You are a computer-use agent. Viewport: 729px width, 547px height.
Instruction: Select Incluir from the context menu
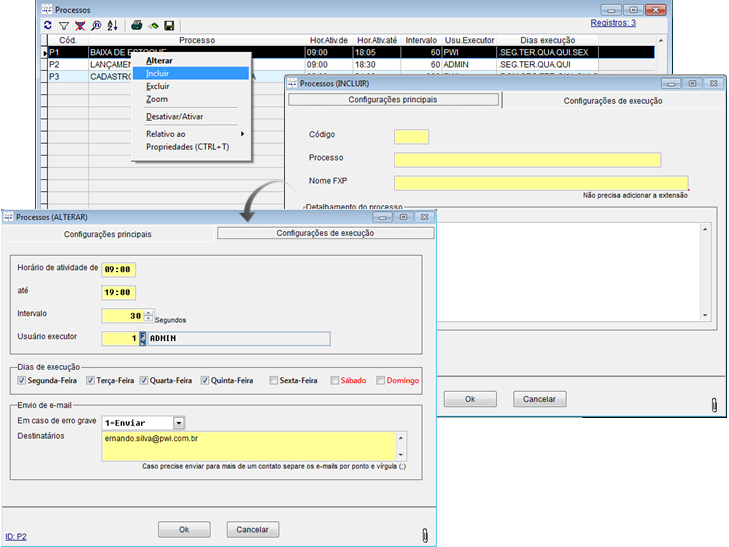[157, 73]
